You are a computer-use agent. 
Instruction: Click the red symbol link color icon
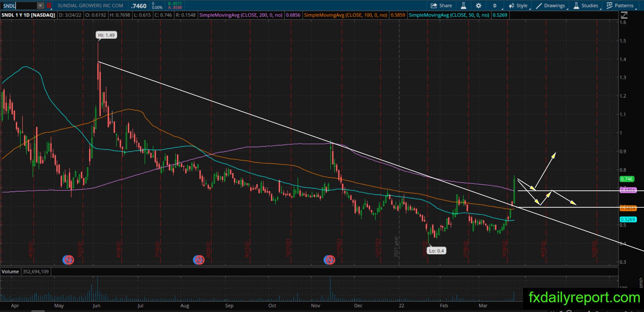49,6
